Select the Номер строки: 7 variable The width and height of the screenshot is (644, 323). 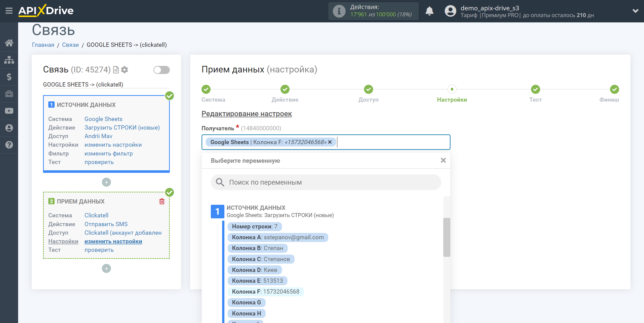(x=255, y=226)
